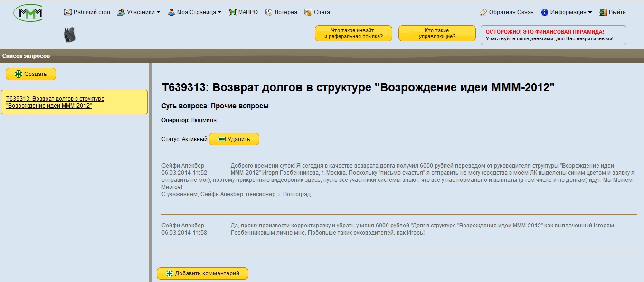The width and height of the screenshot is (644, 282).
Task: Click the timestamp "06.03.2014 11:52"
Action: [184, 173]
